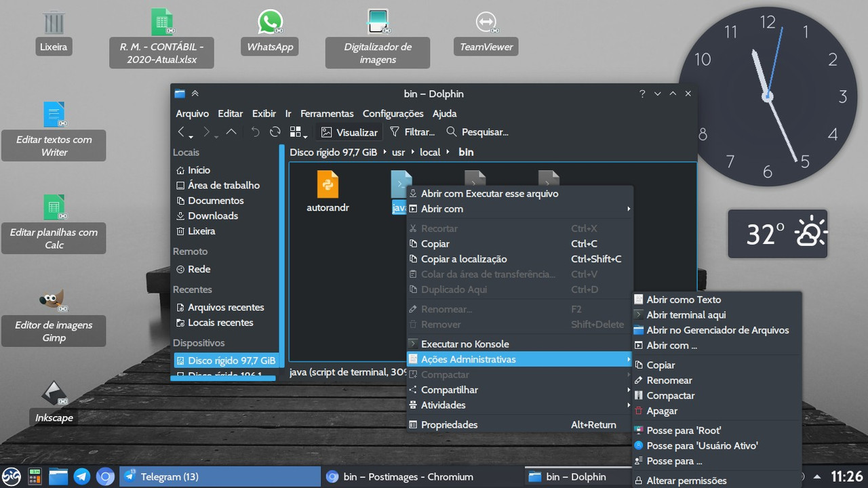Open the Editar menu
The image size is (868, 488).
[231, 113]
